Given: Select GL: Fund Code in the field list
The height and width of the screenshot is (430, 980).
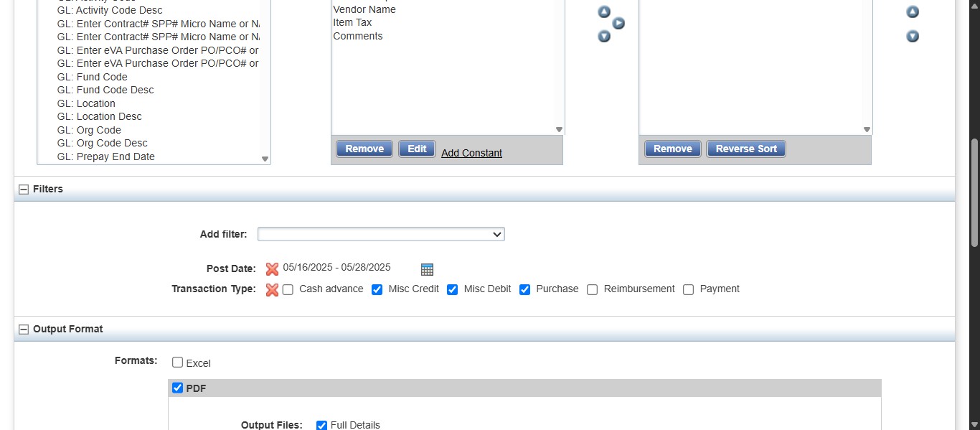Looking at the screenshot, I should tap(92, 77).
